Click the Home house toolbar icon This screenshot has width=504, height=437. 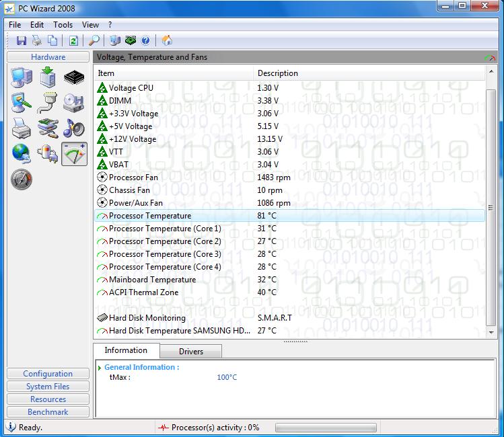pyautogui.click(x=167, y=40)
